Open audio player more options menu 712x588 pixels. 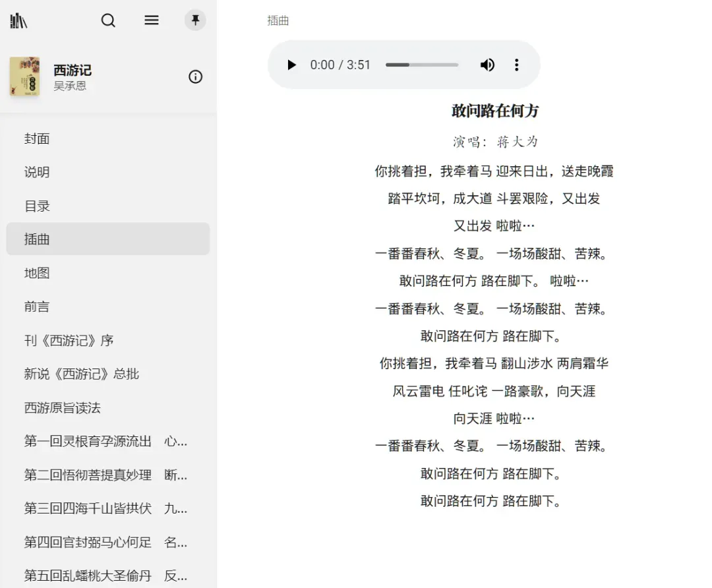(516, 65)
